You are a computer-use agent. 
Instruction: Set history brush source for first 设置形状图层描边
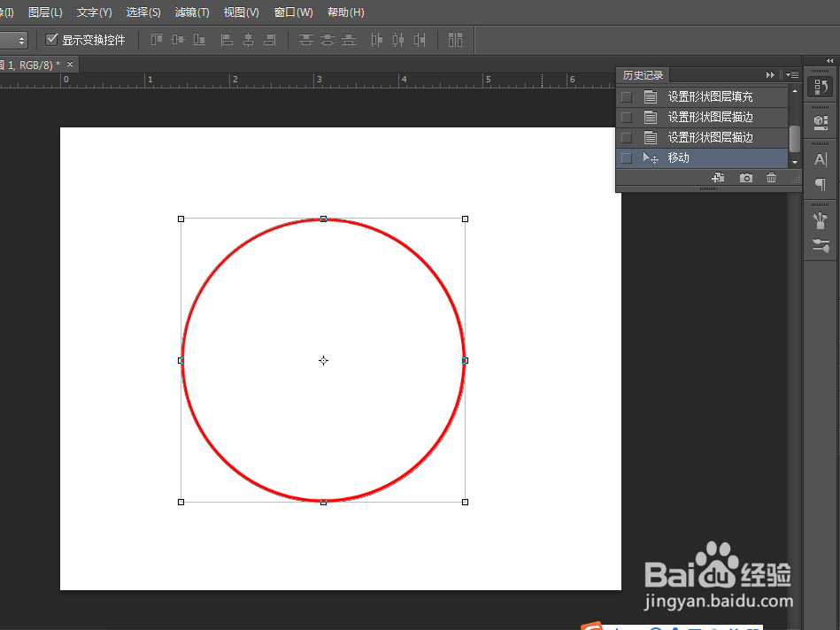[627, 118]
